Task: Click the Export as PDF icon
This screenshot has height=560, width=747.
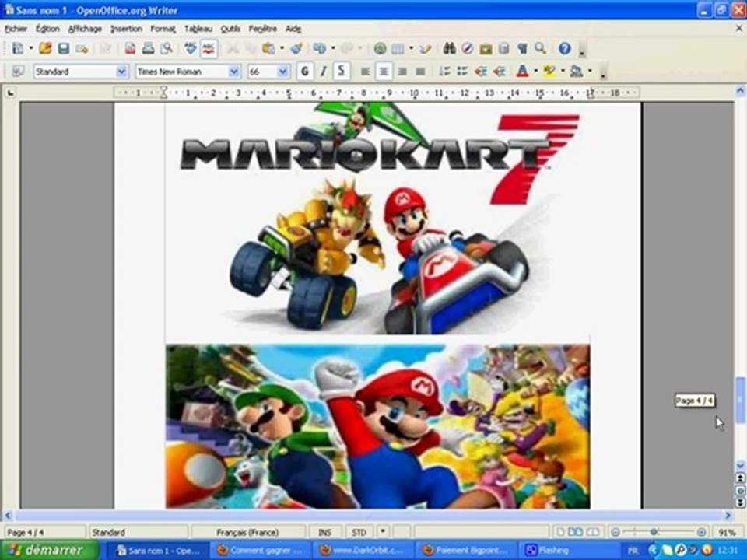Action: pos(130,48)
